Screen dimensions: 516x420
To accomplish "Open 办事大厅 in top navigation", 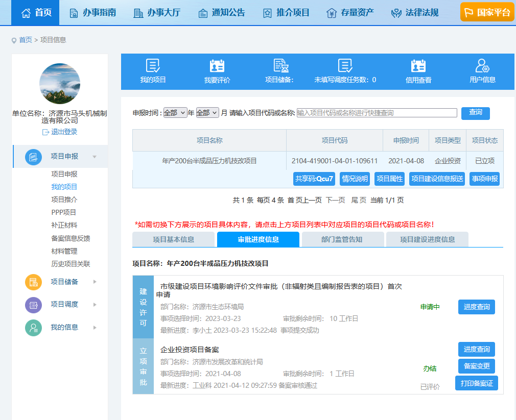I will [157, 13].
